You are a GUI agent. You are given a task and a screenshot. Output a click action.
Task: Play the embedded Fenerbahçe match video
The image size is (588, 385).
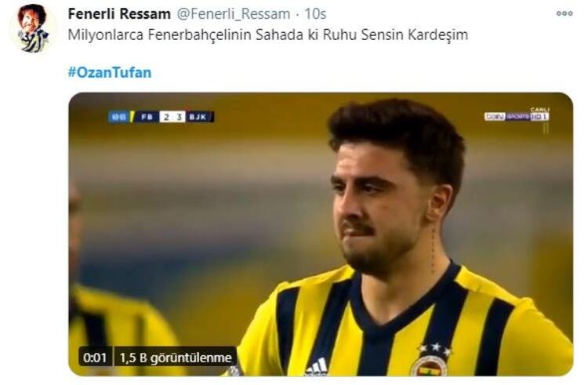[x=321, y=234]
